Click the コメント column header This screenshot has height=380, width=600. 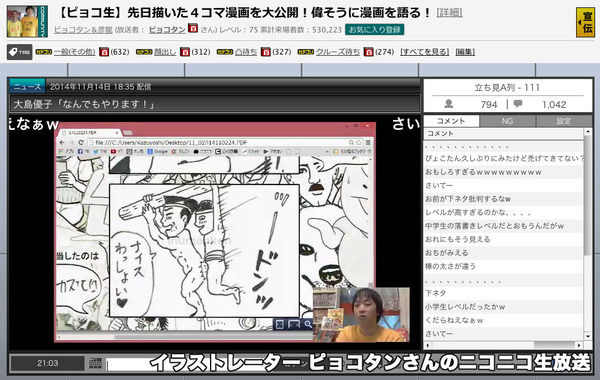[x=504, y=134]
